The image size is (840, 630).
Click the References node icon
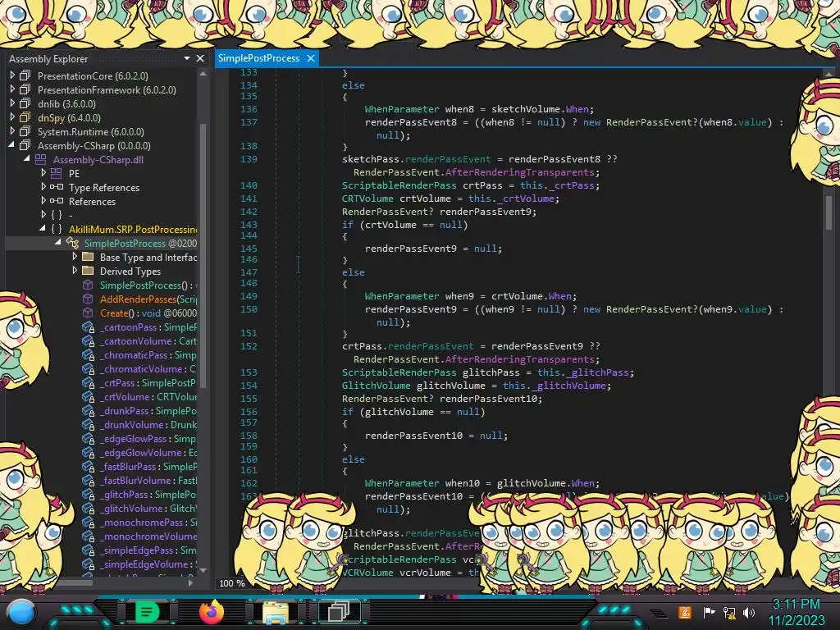click(x=57, y=201)
